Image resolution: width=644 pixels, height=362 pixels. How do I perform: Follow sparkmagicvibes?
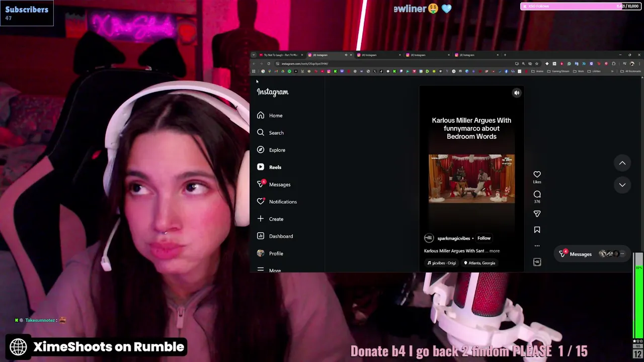(484, 238)
